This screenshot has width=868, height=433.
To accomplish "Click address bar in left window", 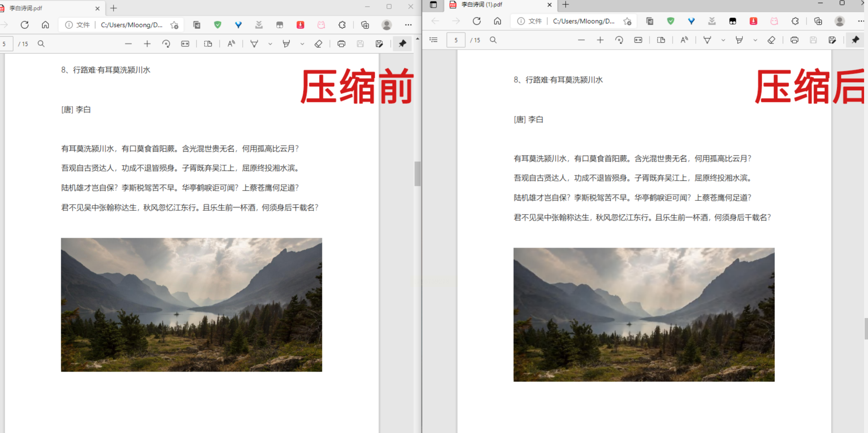I will 122,25.
